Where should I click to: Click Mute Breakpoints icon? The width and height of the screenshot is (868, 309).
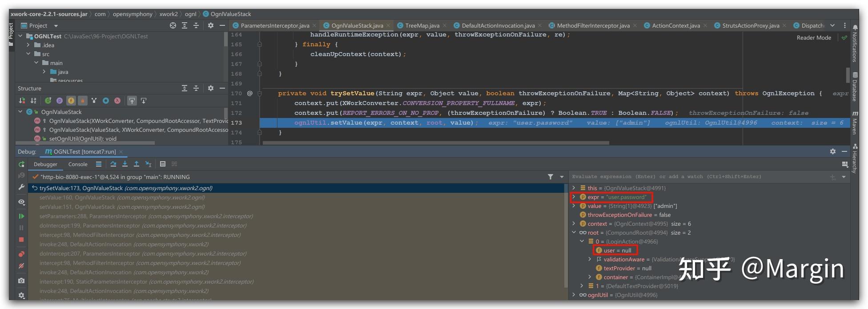[x=21, y=266]
